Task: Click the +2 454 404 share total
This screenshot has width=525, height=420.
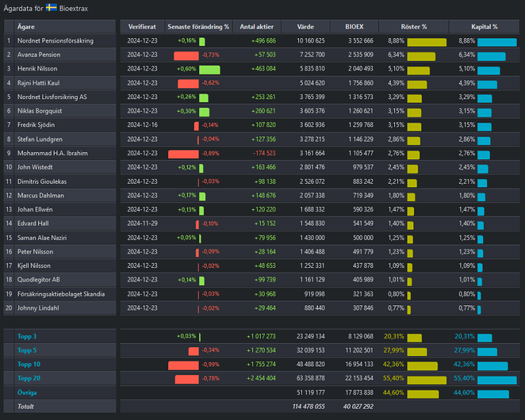Action: (261, 378)
